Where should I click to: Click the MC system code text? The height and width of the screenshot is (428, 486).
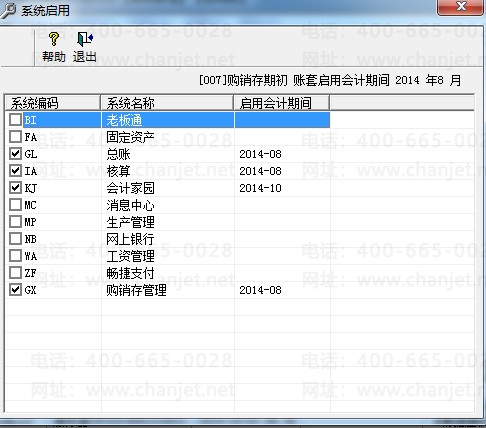(x=31, y=205)
